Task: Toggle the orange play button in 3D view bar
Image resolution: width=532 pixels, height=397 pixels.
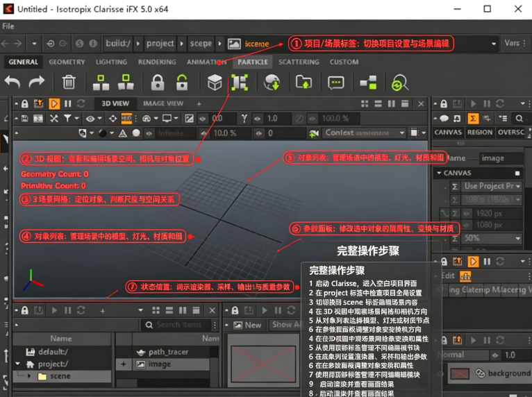Action: [x=54, y=103]
